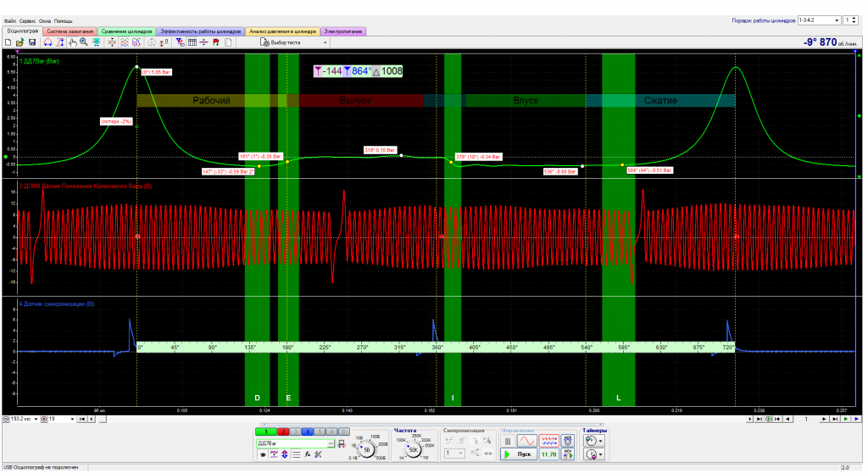868x473 pixels.
Task: Toggle channel 6 grey button
Action: point(332,431)
